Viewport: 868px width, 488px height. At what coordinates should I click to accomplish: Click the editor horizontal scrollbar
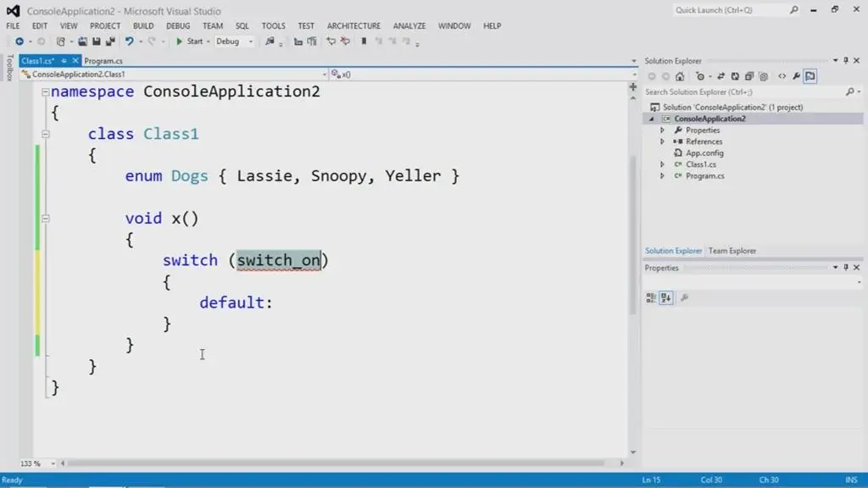336,463
